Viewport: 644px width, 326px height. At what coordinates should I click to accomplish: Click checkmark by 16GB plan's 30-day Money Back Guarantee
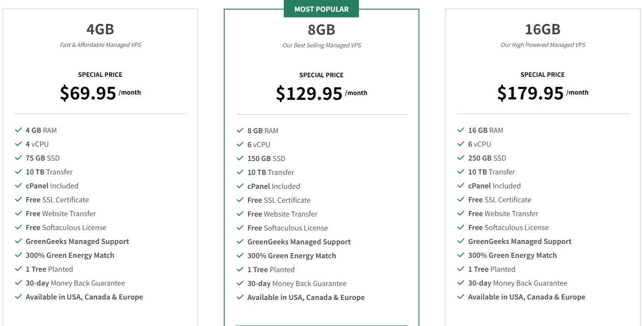[x=461, y=283]
